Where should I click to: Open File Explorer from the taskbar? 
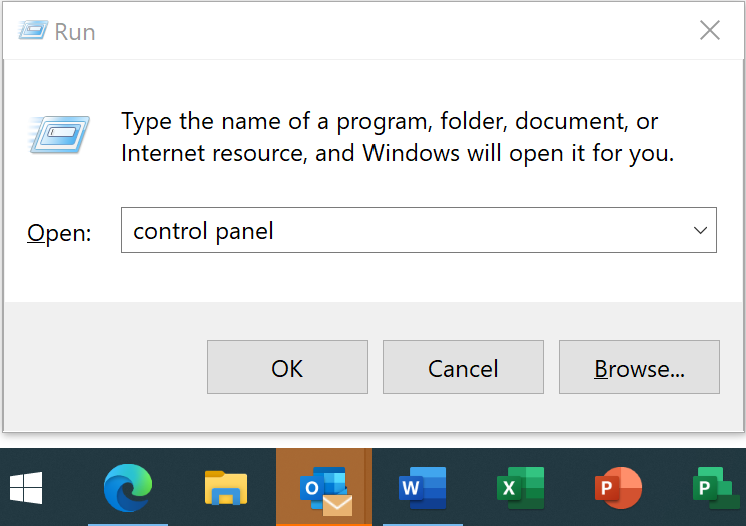pos(226,487)
